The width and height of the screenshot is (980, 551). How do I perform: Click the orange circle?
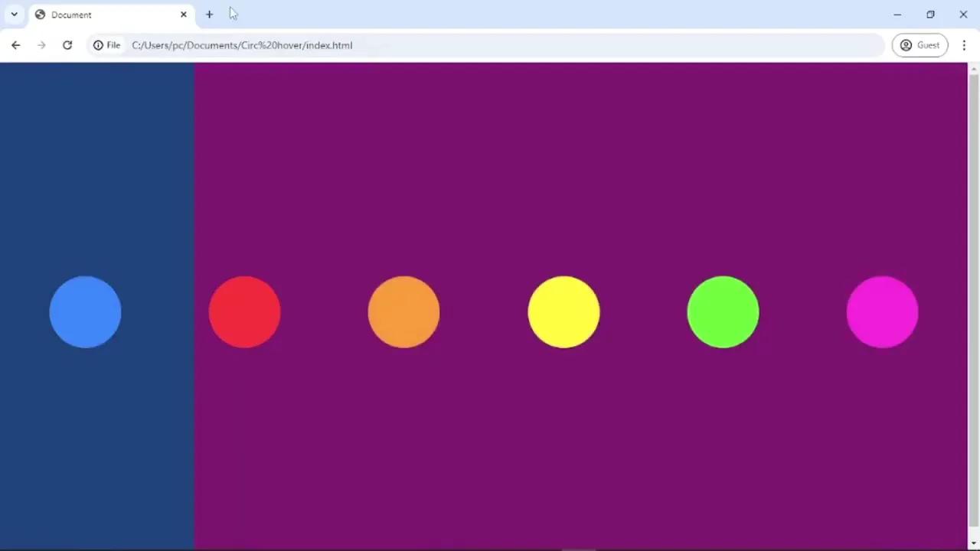(403, 312)
